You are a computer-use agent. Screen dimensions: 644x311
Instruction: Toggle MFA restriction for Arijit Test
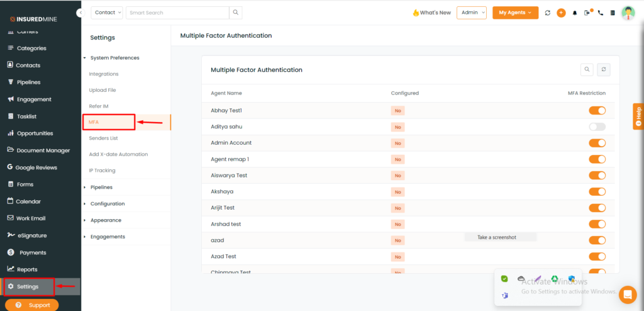point(597,208)
